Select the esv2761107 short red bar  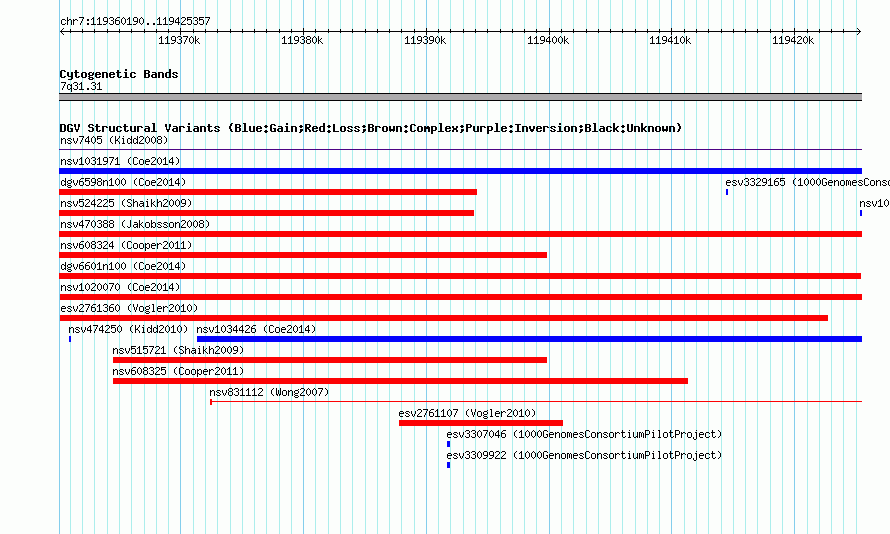[481, 423]
